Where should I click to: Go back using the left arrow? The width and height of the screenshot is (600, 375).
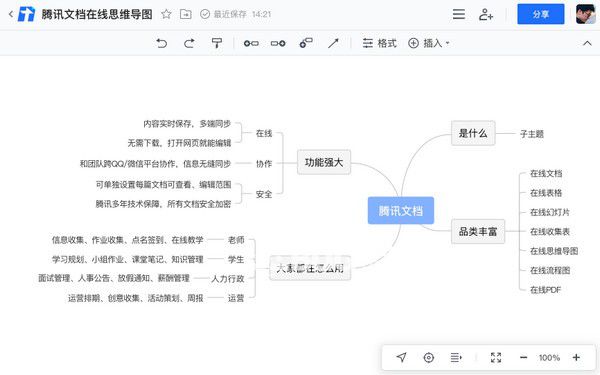(x=11, y=15)
